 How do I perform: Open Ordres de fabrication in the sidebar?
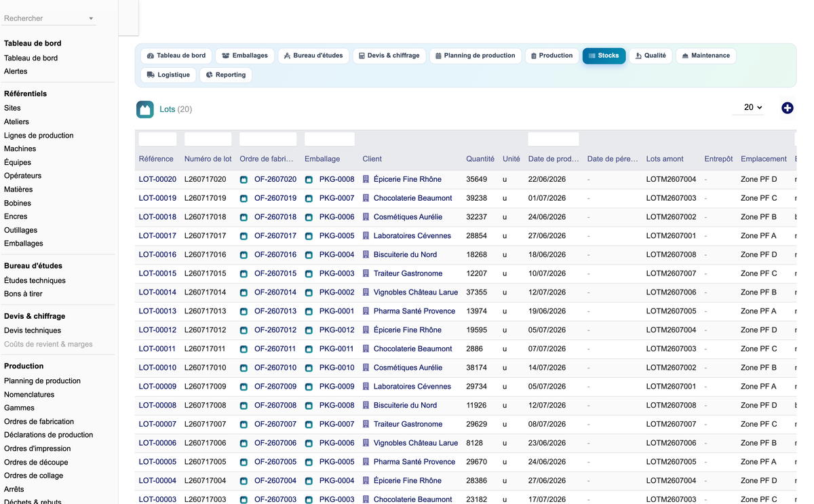[39, 421]
